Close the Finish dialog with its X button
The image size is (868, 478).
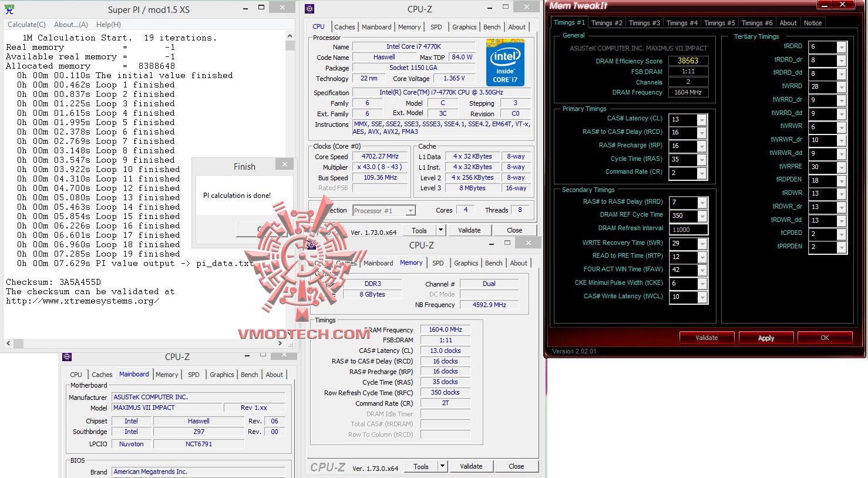click(x=285, y=165)
